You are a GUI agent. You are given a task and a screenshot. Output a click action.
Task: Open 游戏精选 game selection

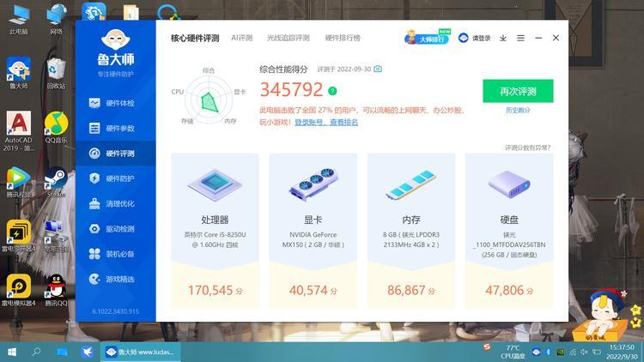click(x=118, y=280)
